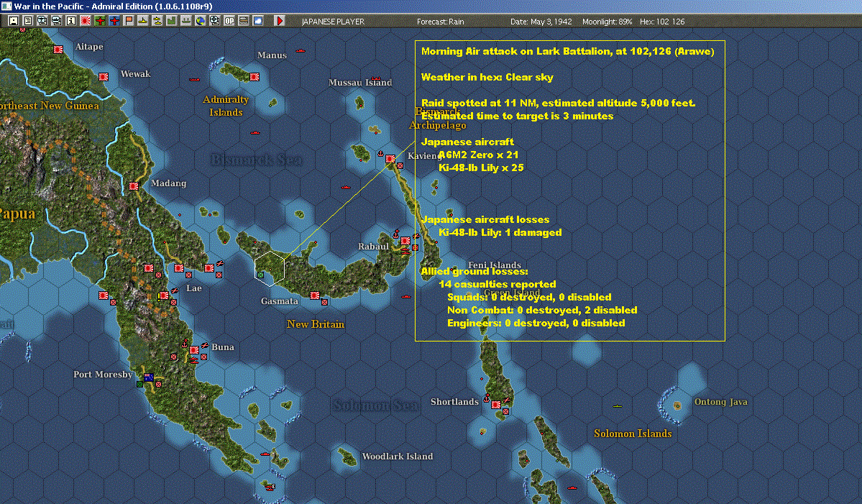Click the save-game floppy disk toolbar icon
This screenshot has width=862, height=504.
tap(13, 21)
